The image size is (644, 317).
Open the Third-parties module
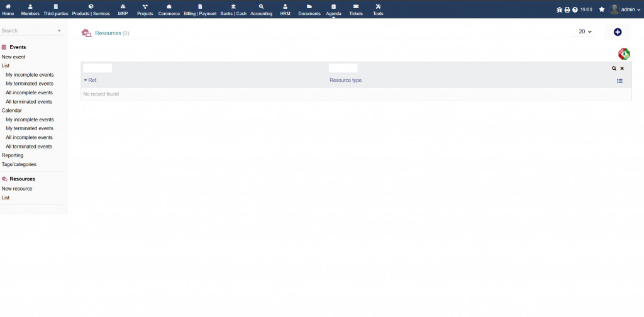[x=56, y=10]
